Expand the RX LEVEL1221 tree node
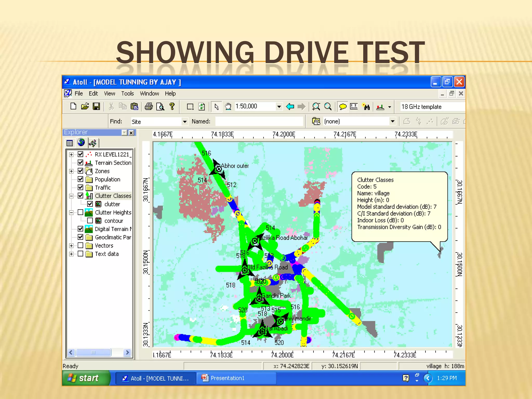Viewport: 532px width, 399px height. point(71,155)
